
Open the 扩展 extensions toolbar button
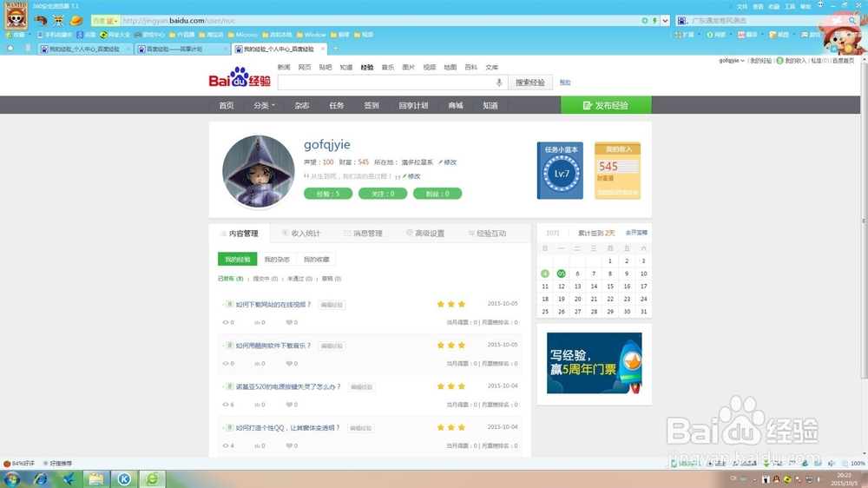click(684, 35)
